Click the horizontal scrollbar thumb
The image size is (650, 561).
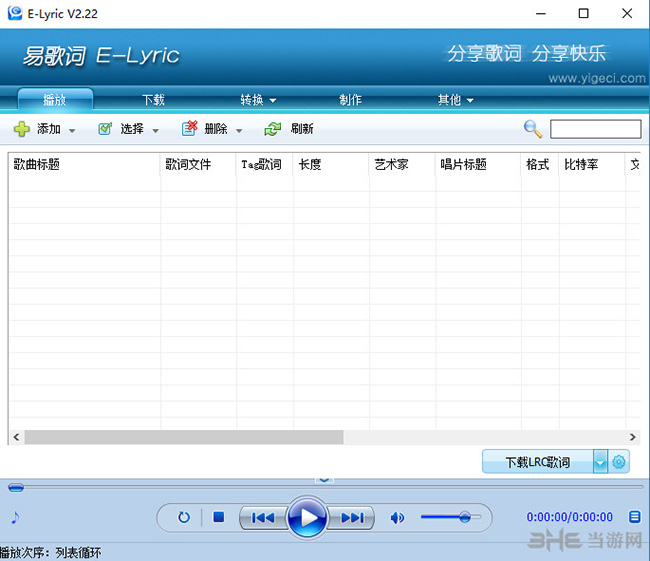(x=184, y=437)
